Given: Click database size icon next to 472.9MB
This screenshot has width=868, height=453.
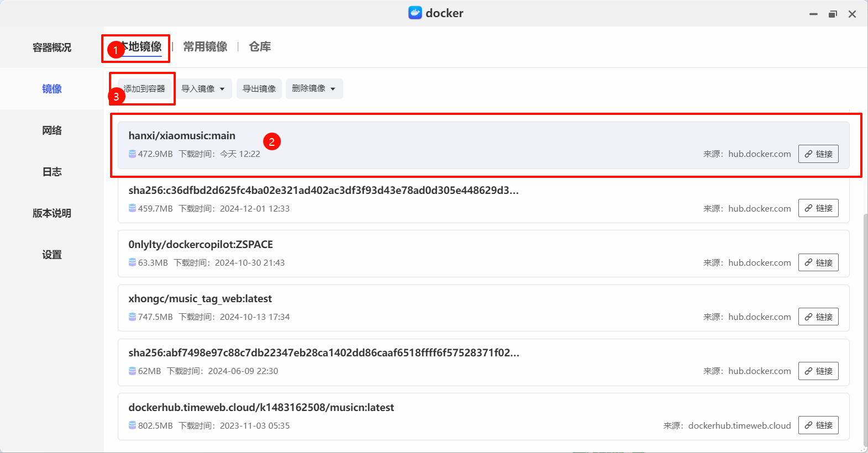Looking at the screenshot, I should [132, 154].
